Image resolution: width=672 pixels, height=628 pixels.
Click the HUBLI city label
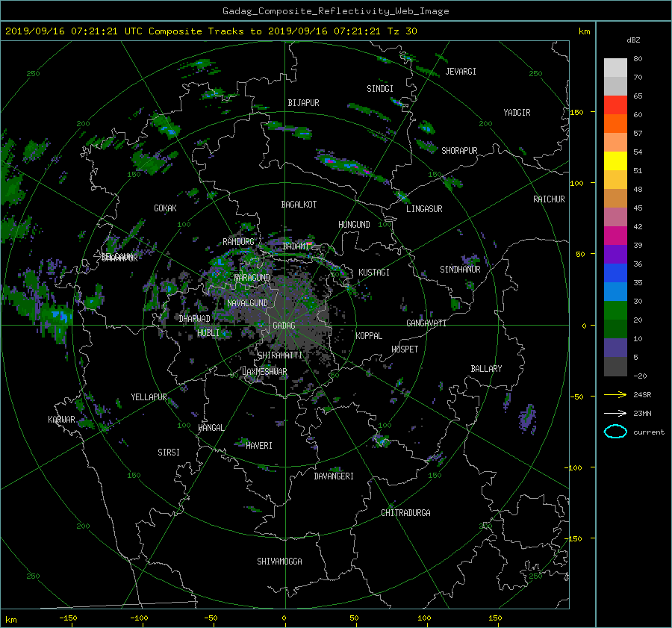(x=208, y=333)
